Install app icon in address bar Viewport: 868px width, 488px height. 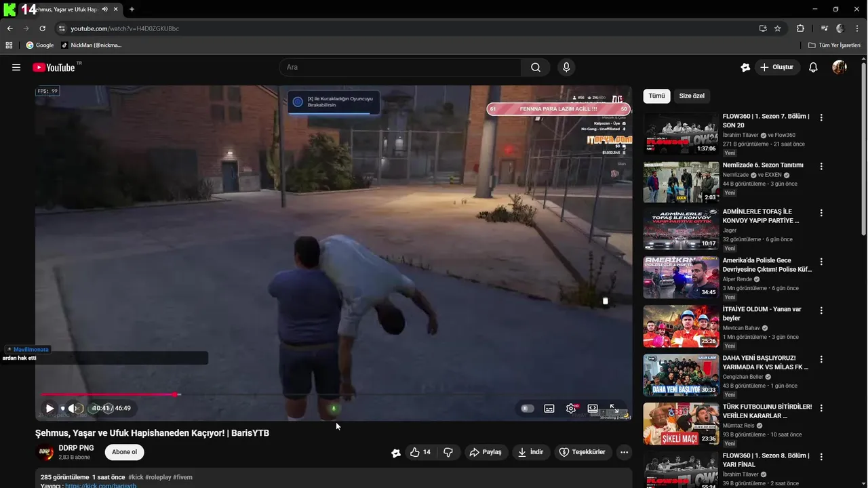(x=763, y=28)
